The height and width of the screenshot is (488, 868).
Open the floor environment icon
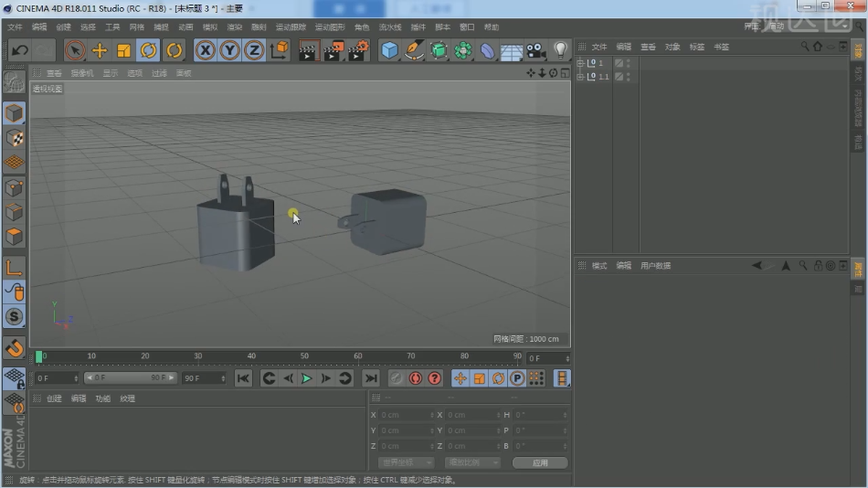(x=512, y=51)
